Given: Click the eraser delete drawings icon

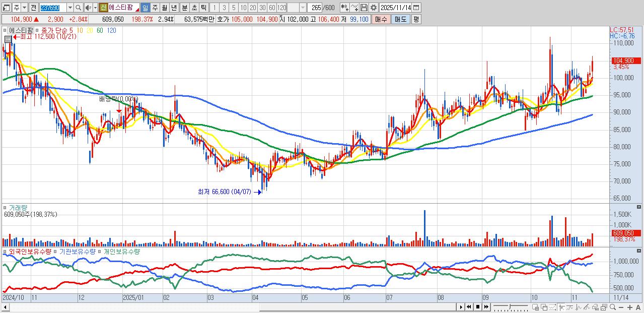Looking at the screenshot, I should click(x=595, y=307).
